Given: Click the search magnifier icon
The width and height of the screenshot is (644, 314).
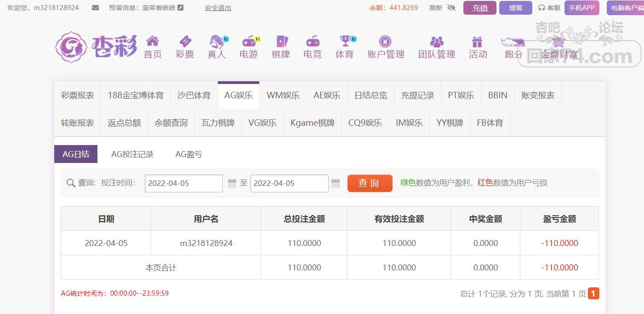Looking at the screenshot, I should (71, 183).
